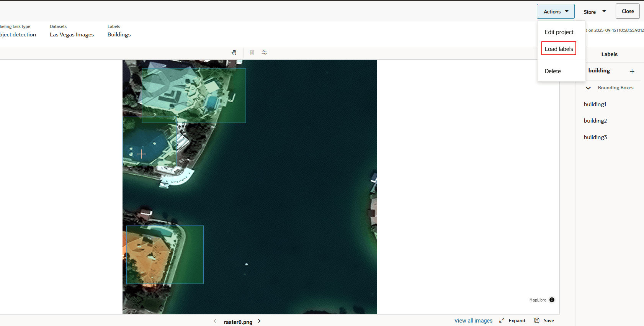Click the Save label text

pyautogui.click(x=549, y=321)
